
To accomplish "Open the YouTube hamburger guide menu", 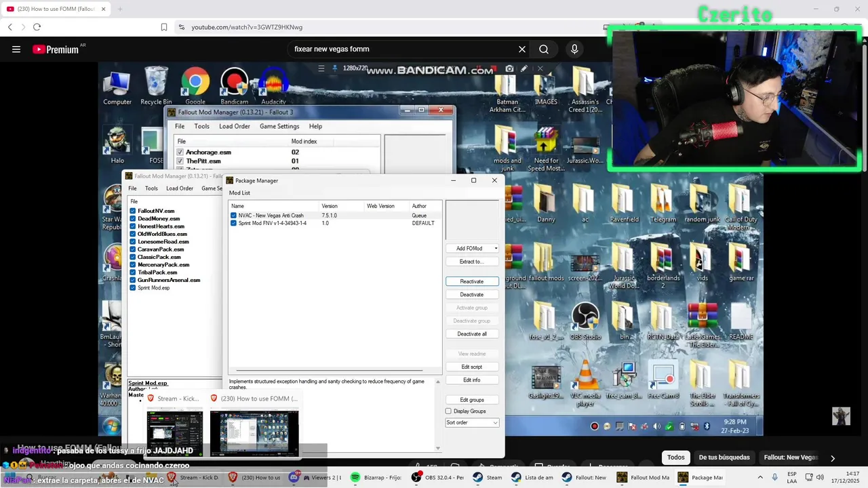I will 16,49.
